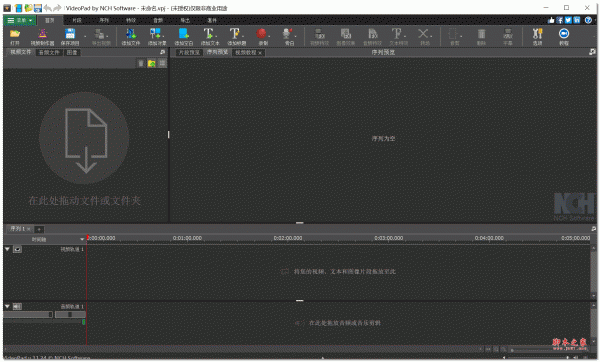The image size is (600, 362).
Task: Click the Add Text icon
Action: pyautogui.click(x=208, y=34)
